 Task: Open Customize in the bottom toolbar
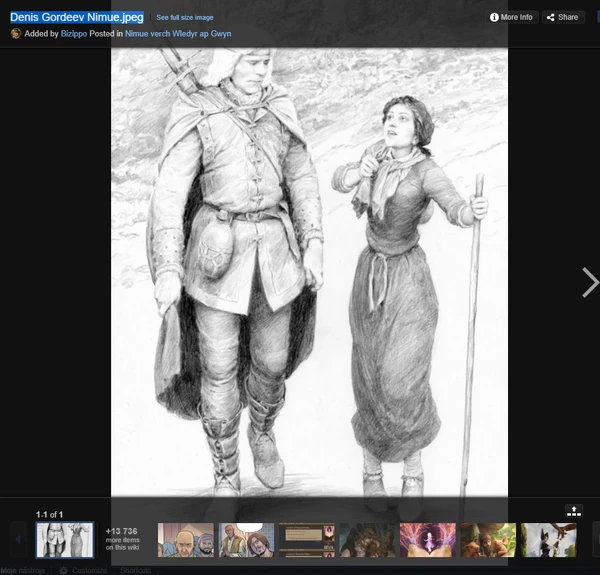click(90, 570)
